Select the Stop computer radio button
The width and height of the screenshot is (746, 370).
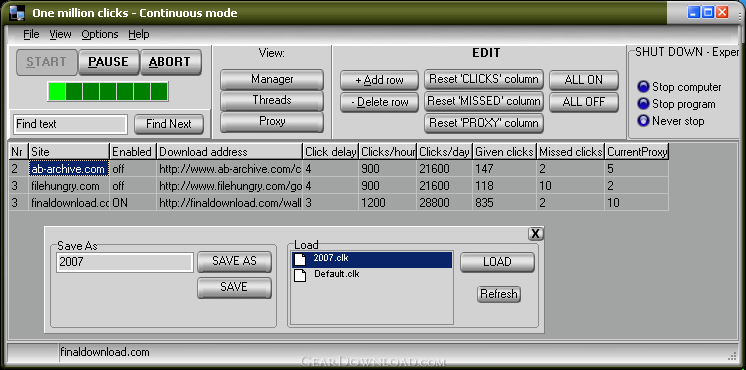click(x=643, y=87)
